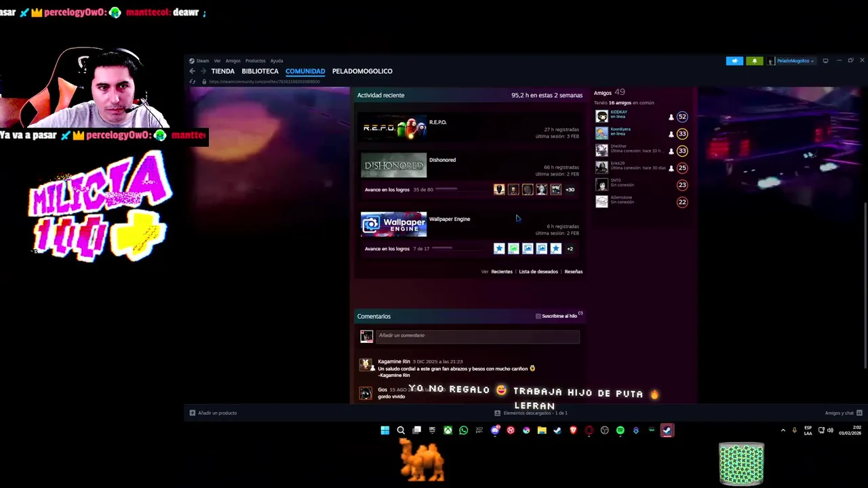
Task: Toggle Suscribirse al hilo checkbox
Action: pos(538,316)
